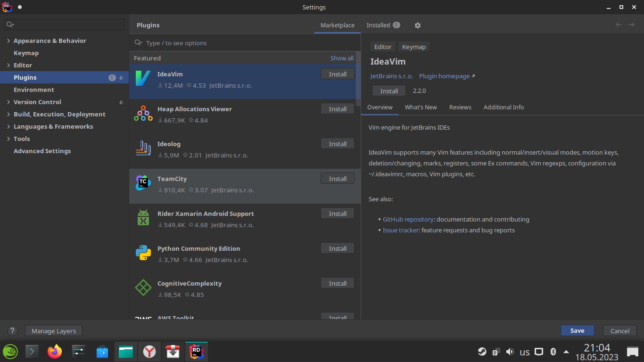Open the What's New tab
Image resolution: width=644 pixels, height=362 pixels.
tap(421, 107)
